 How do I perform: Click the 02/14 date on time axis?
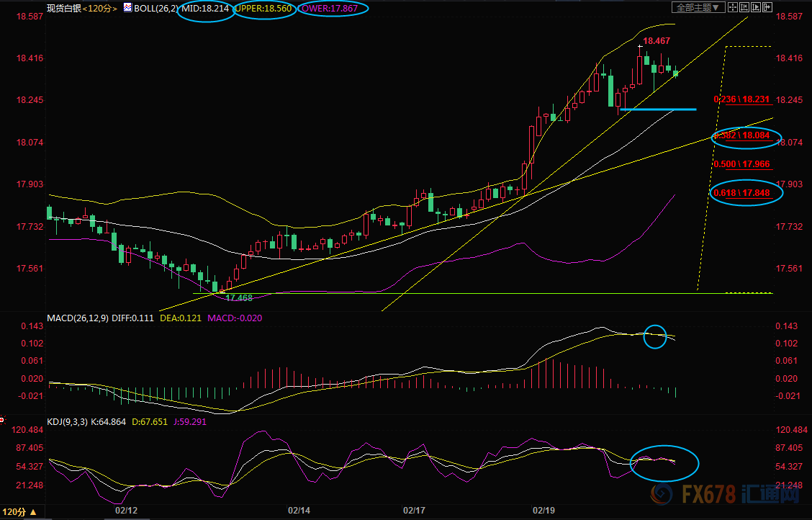[x=299, y=511]
